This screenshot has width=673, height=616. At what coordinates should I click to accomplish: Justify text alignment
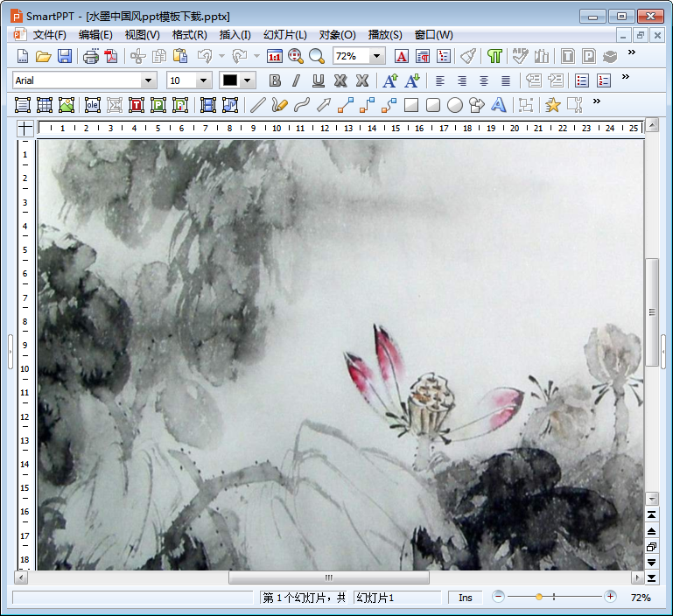pos(506,80)
